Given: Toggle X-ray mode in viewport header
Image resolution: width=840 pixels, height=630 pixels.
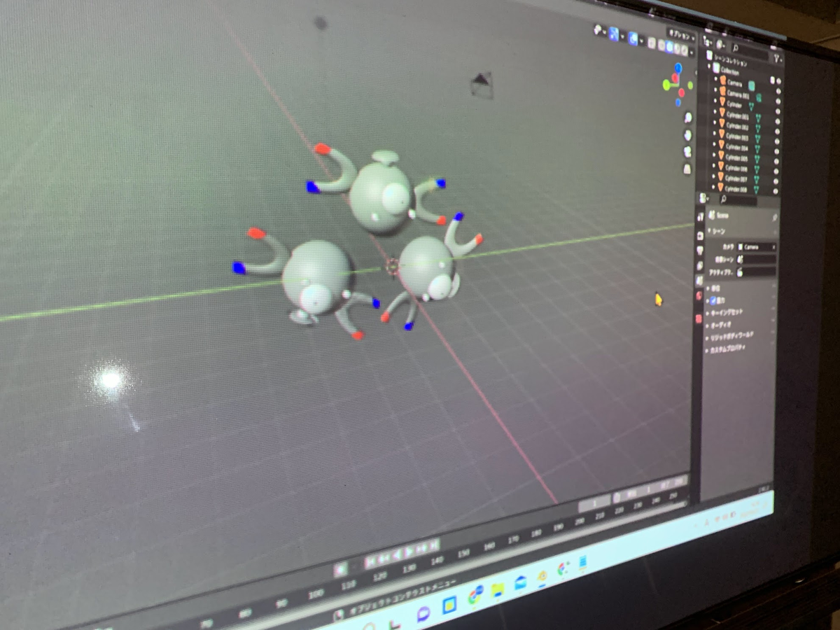Looking at the screenshot, I should [652, 43].
